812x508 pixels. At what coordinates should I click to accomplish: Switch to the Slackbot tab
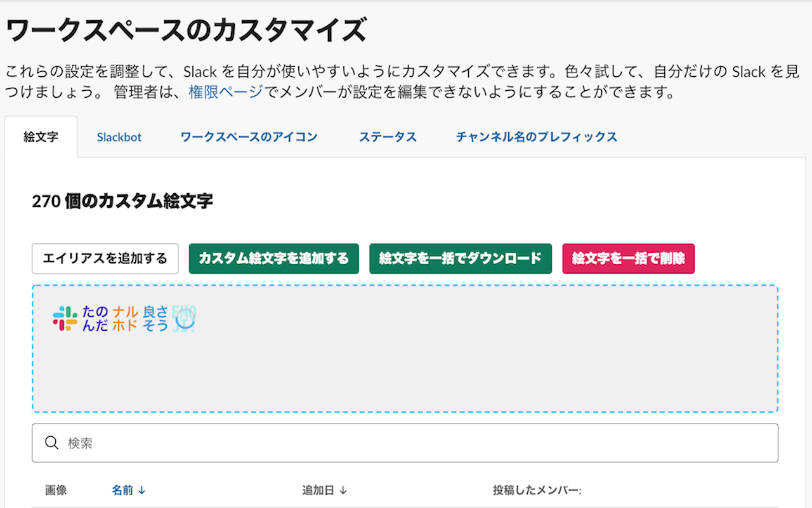(119, 137)
